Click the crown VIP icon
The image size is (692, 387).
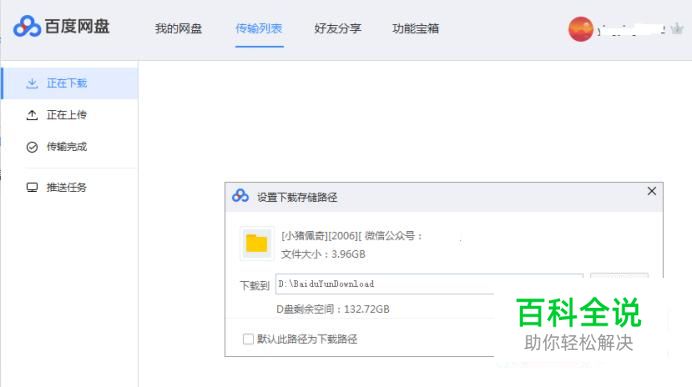(677, 29)
